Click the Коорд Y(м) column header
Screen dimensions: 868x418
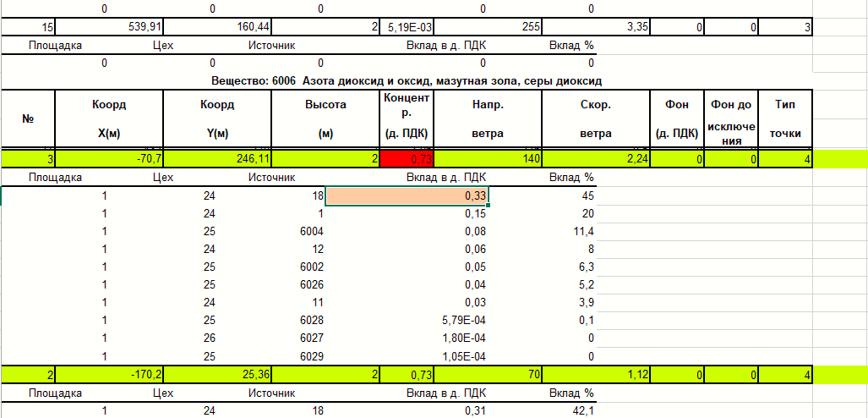(216, 119)
